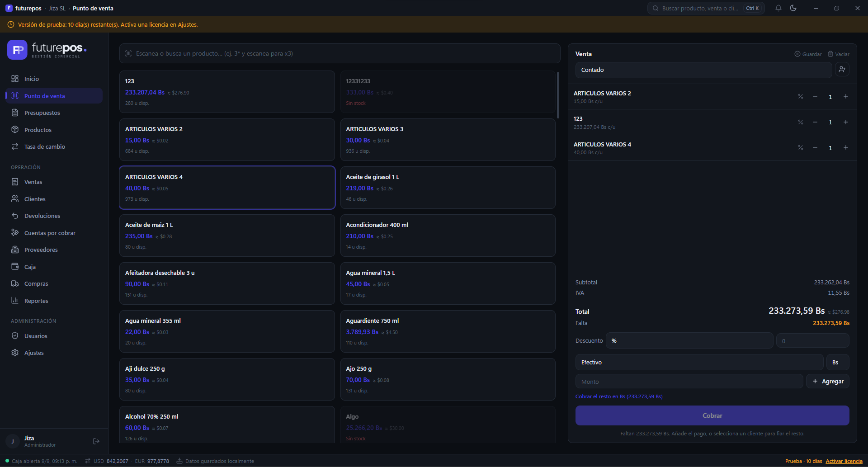Increase quantity of ARTICULOS VARIOS 2
The image size is (868, 467).
(846, 97)
